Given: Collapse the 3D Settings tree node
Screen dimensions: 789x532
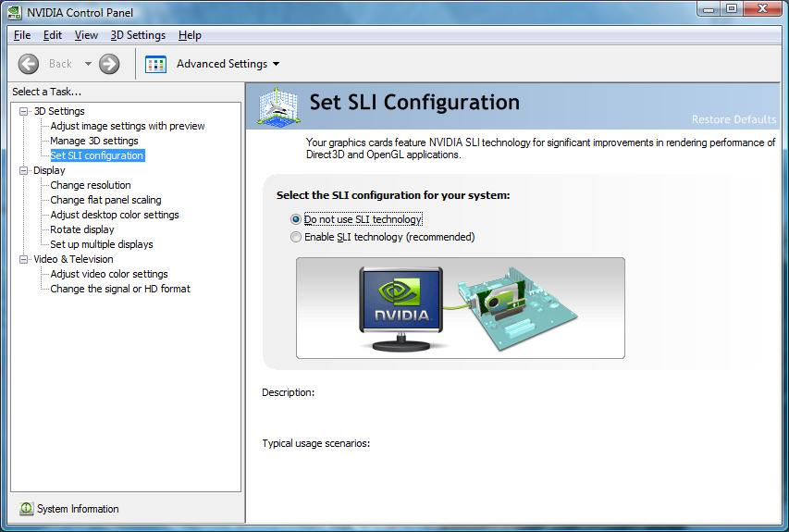Looking at the screenshot, I should pos(24,111).
